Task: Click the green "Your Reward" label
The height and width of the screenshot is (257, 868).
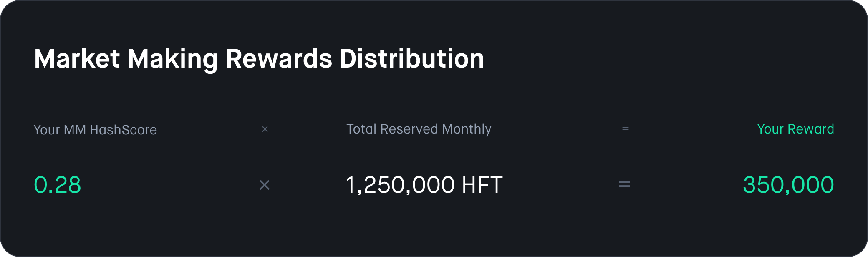Action: 795,129
